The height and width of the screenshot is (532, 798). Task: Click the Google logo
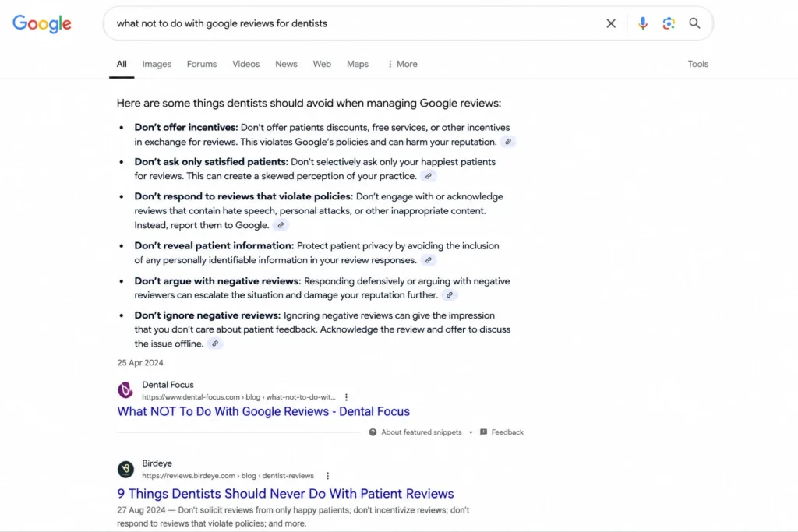point(42,23)
